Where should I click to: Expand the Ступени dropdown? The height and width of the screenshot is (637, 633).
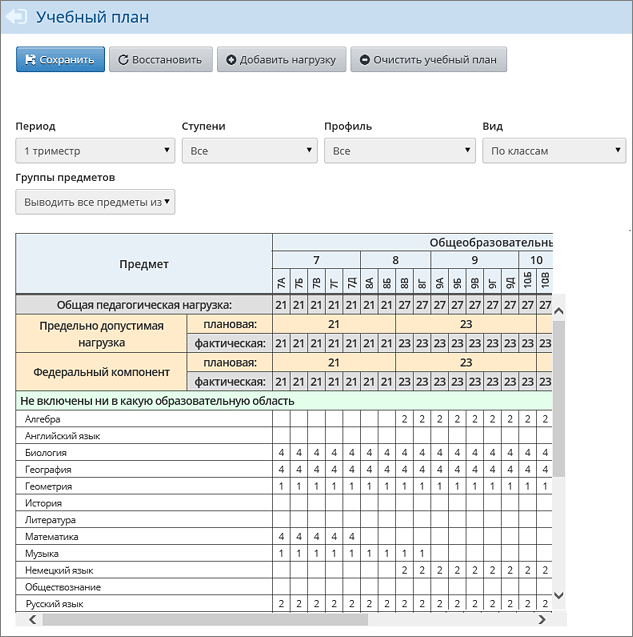tap(249, 151)
